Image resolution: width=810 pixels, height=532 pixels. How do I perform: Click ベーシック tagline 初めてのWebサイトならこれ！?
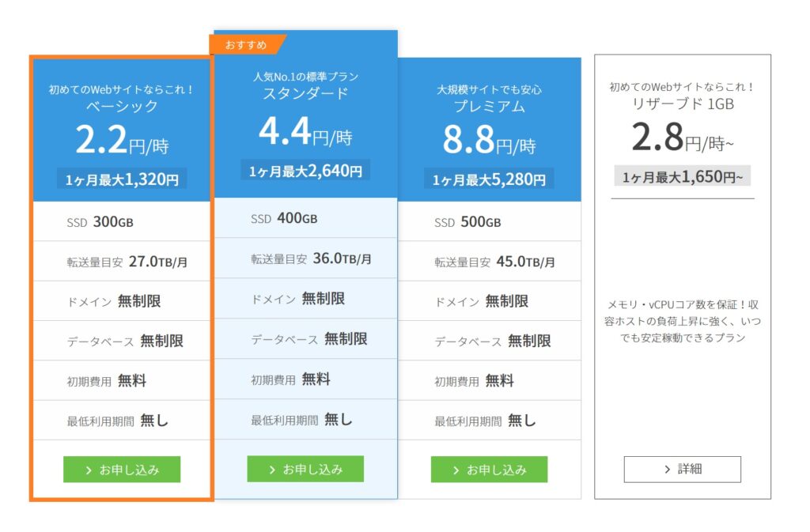click(122, 90)
